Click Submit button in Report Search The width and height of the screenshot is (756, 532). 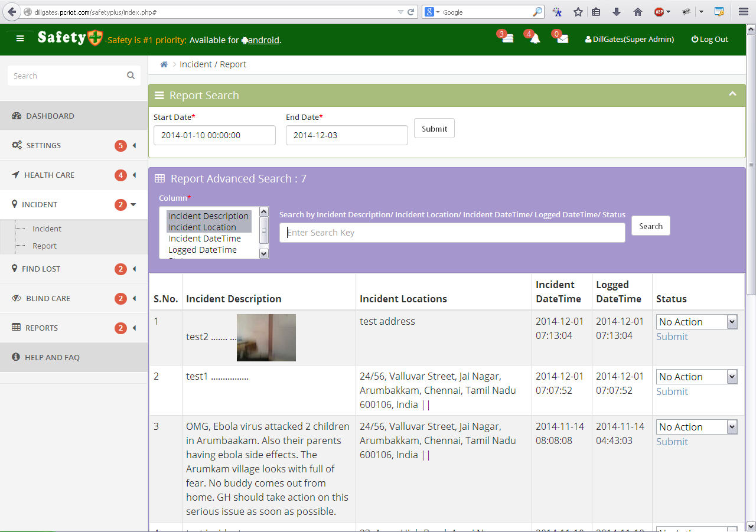[434, 129]
